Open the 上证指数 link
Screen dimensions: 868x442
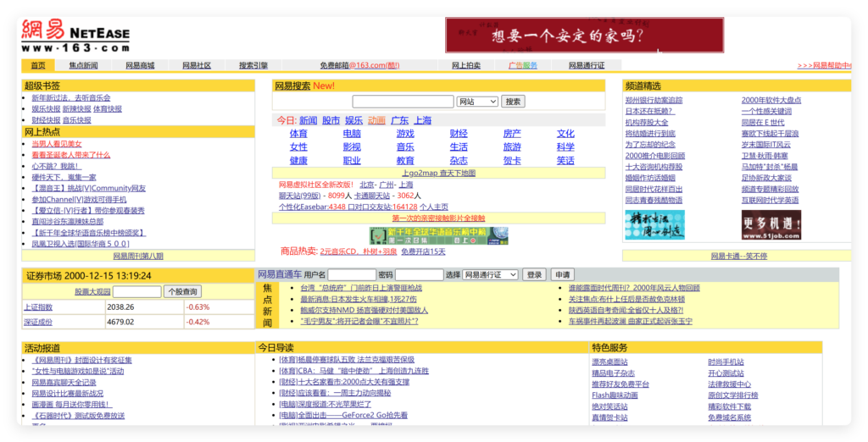click(x=37, y=307)
